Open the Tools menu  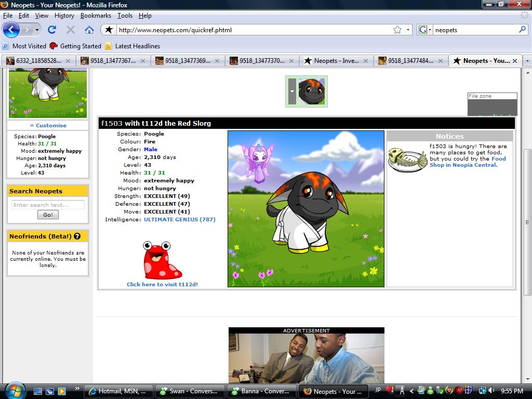point(125,16)
